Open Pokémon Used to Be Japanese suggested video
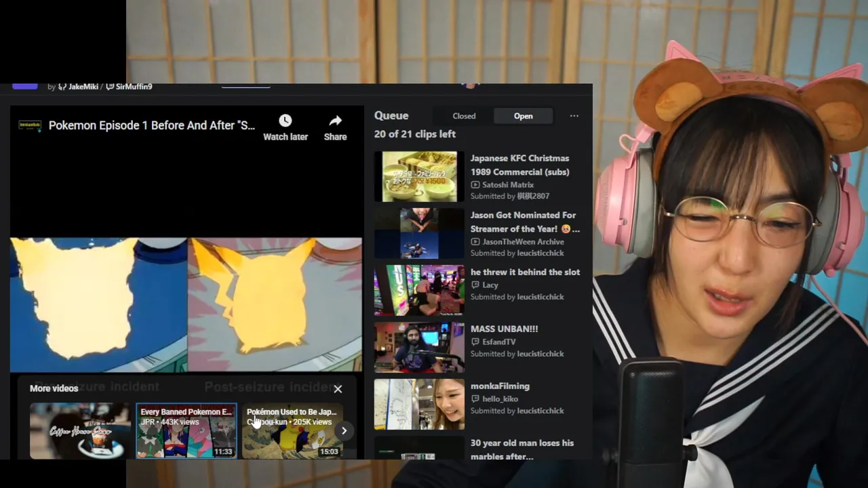This screenshot has height=488, width=868. tap(292, 431)
